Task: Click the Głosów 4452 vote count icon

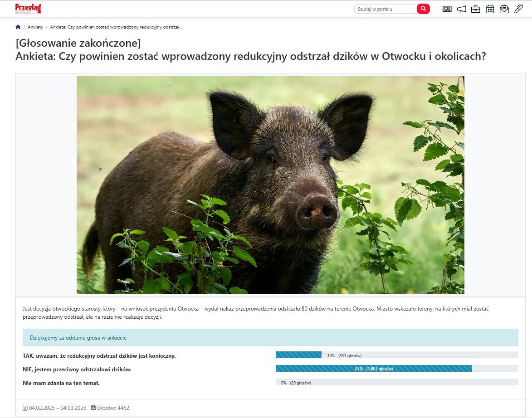Action: pyautogui.click(x=93, y=408)
